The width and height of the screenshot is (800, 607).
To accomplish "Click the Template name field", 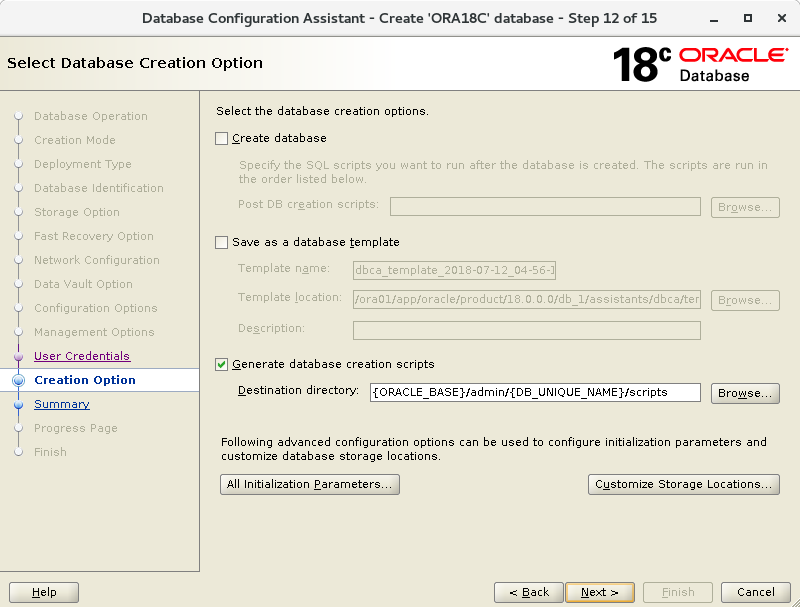I will (x=454, y=270).
